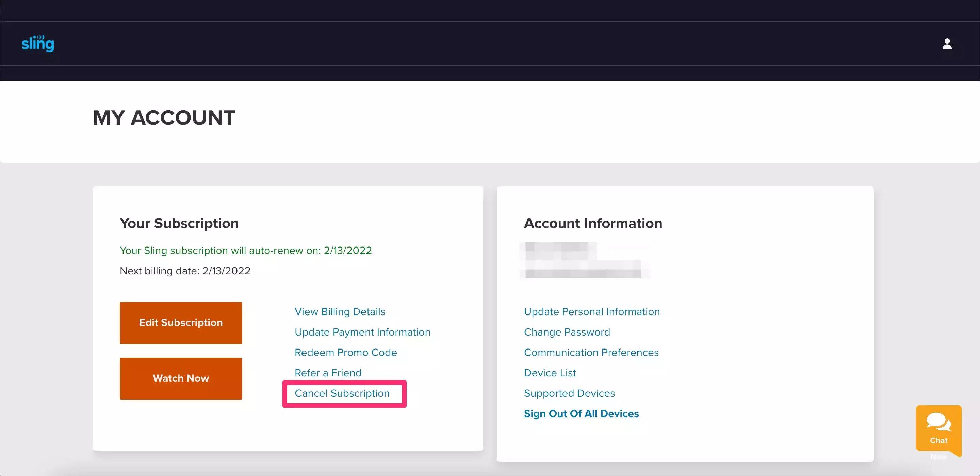The width and height of the screenshot is (980, 476).
Task: Open Refer a Friend link
Action: (x=328, y=373)
